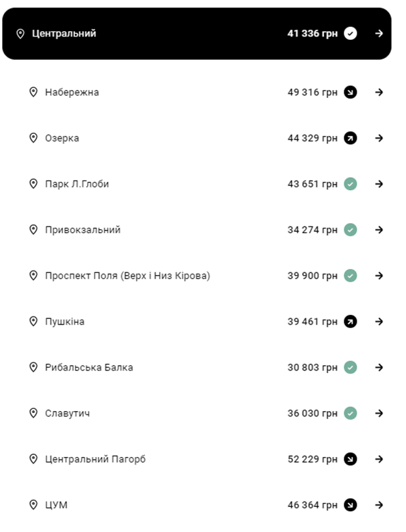Expand the Славутич row right arrow

pos(379,413)
